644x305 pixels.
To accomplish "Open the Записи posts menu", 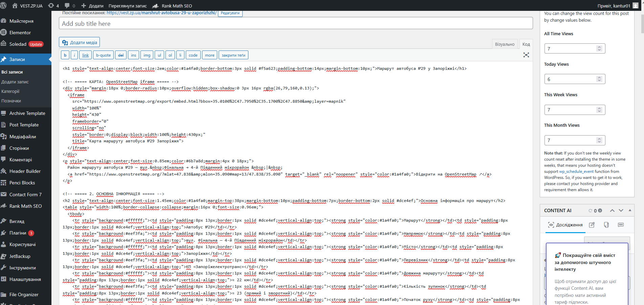I will click(x=26, y=59).
